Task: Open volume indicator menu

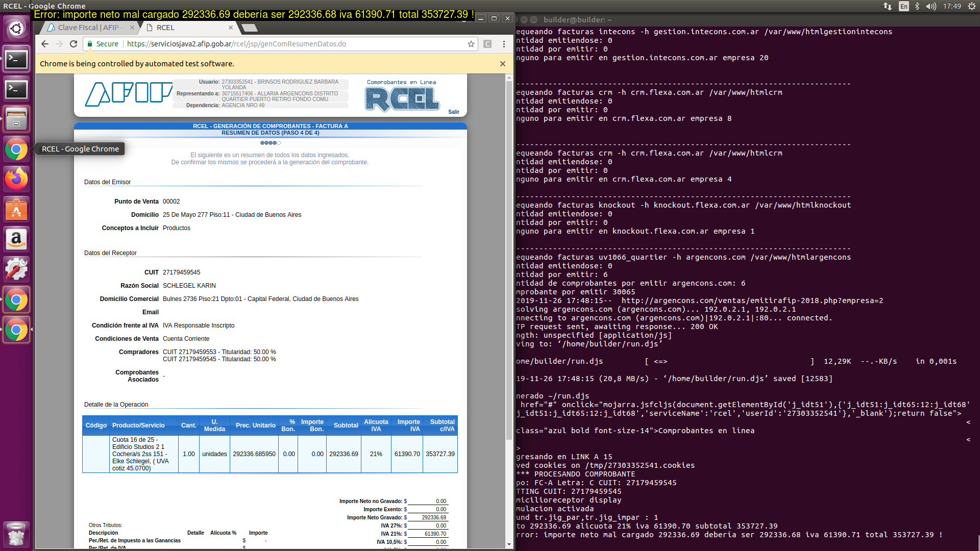Action: pyautogui.click(x=932, y=6)
